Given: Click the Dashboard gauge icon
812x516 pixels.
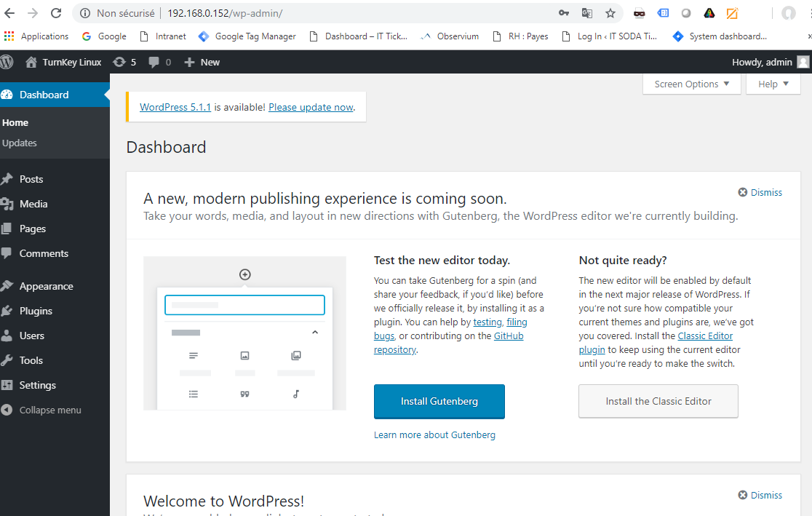Looking at the screenshot, I should 7,95.
